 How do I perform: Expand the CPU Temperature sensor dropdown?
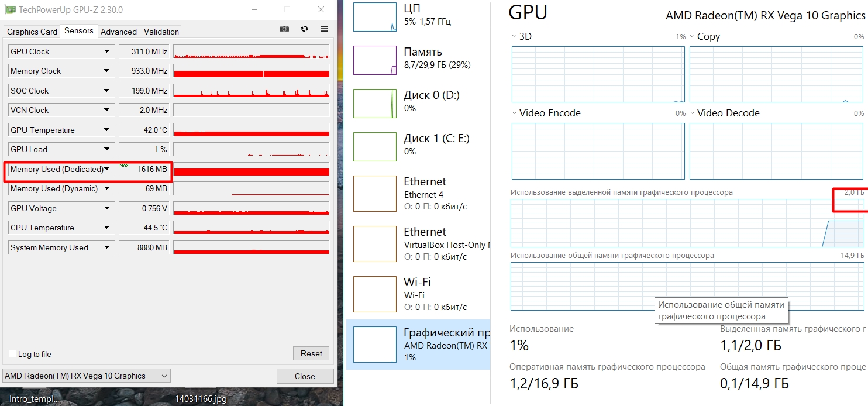(106, 228)
